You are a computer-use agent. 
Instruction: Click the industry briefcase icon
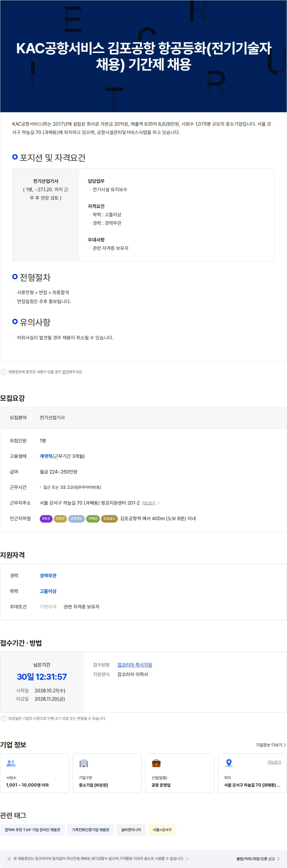tap(156, 763)
